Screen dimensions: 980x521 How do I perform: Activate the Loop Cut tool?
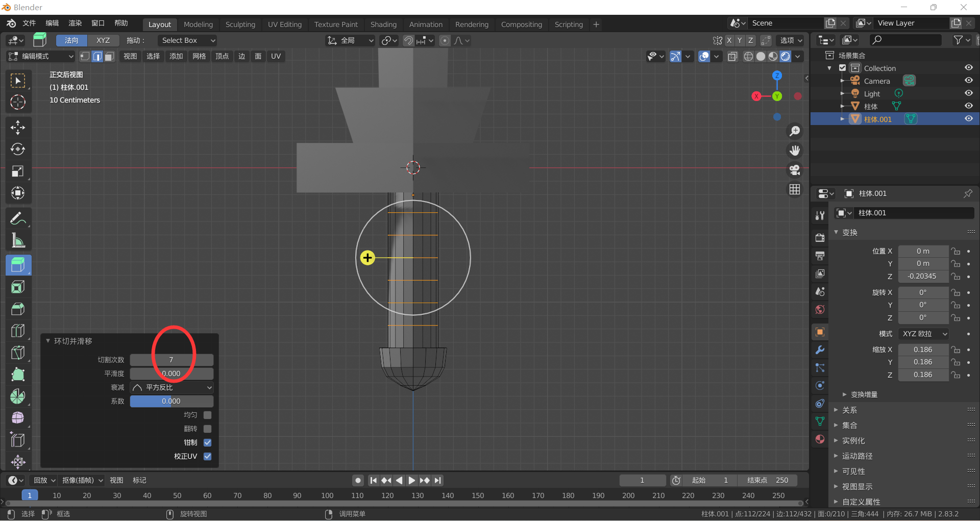18,331
